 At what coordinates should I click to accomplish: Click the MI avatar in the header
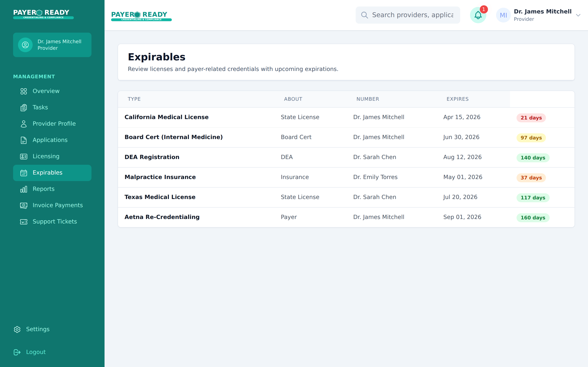pos(503,15)
